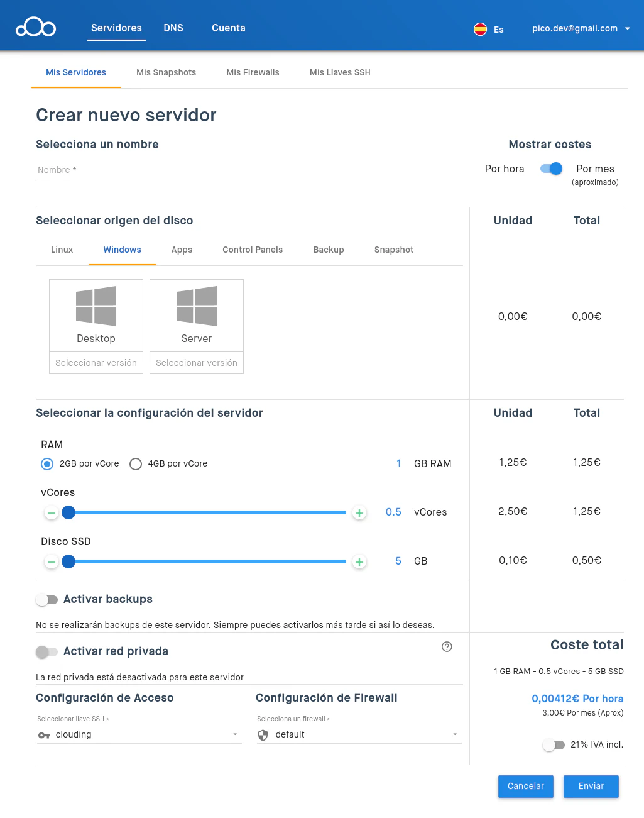
Task: Click the Spanish flag language icon
Action: pos(480,29)
